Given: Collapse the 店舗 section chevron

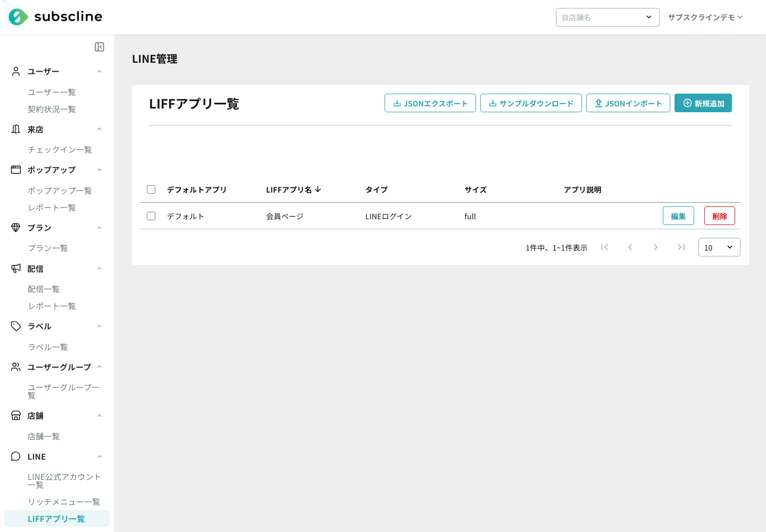Looking at the screenshot, I should pyautogui.click(x=99, y=415).
